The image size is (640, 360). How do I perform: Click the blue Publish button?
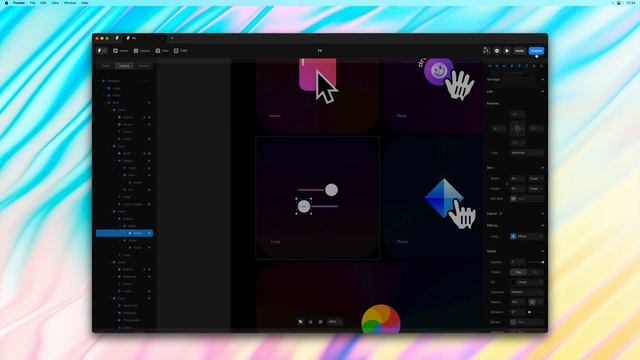[x=536, y=51]
